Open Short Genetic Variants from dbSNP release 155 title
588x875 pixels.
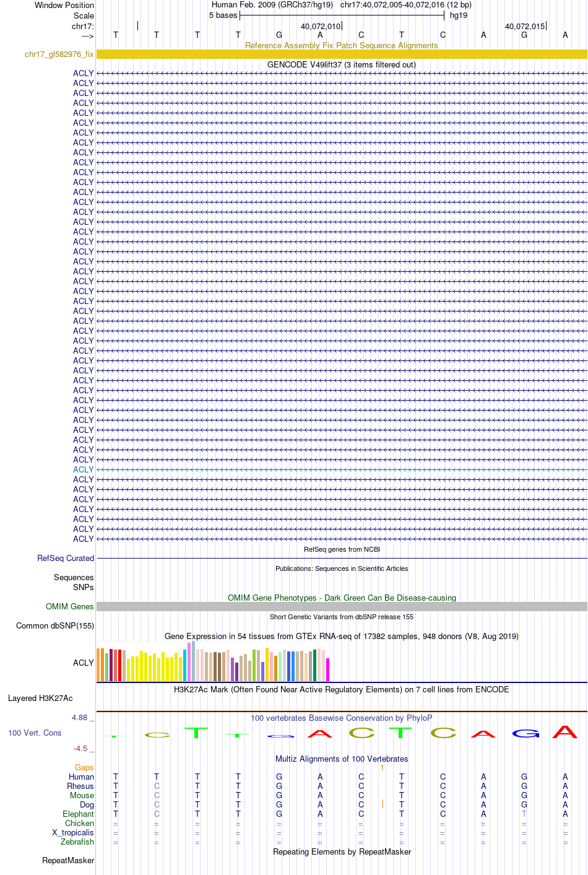point(342,617)
